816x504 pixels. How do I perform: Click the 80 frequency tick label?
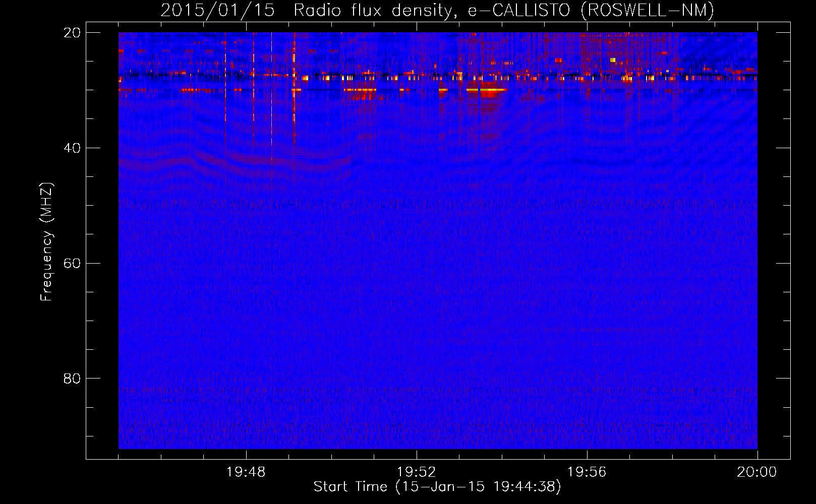pos(72,379)
